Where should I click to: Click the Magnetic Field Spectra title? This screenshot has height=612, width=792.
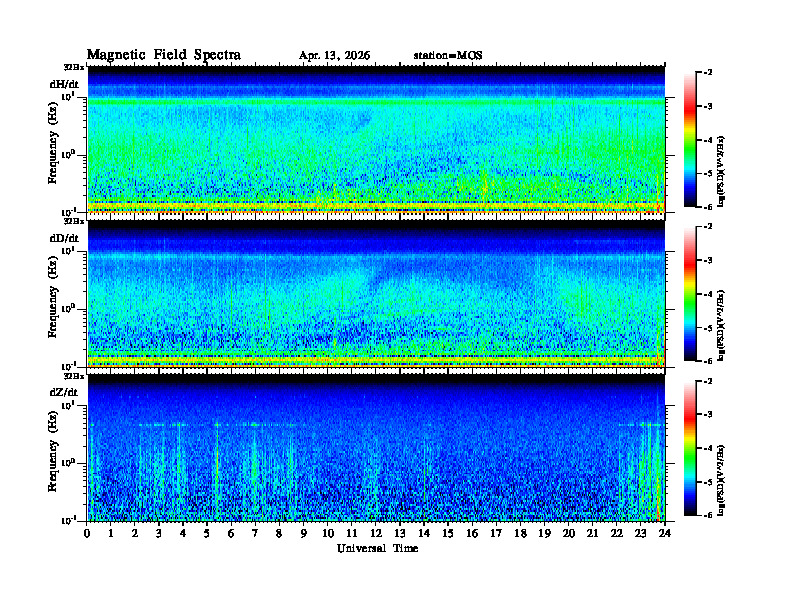point(164,55)
